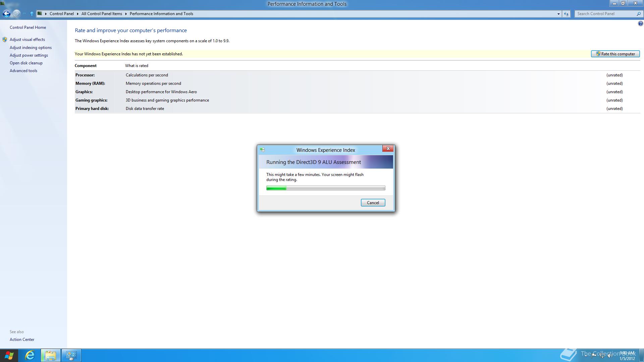
Task: Open Advanced tools link
Action: [23, 71]
